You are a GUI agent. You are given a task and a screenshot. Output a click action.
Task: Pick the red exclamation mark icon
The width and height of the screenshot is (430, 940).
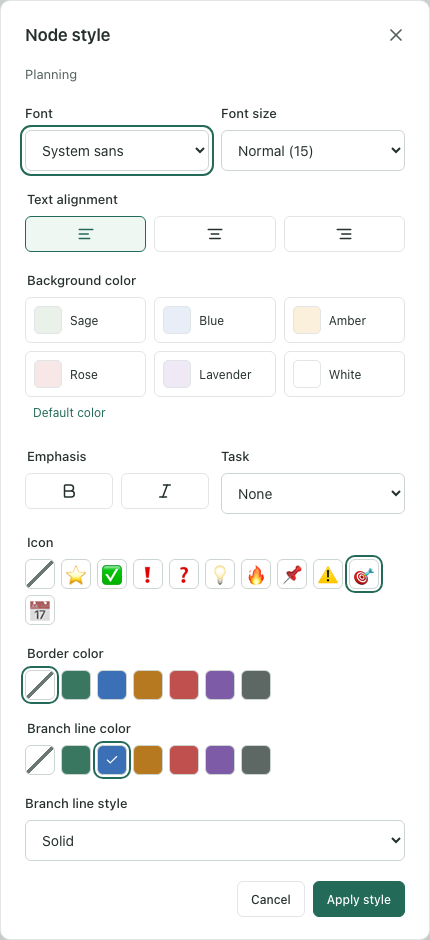click(x=148, y=574)
